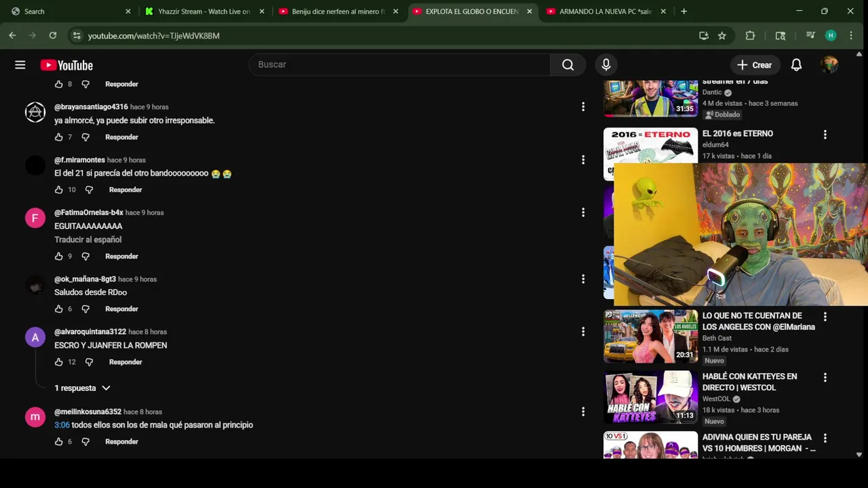The image size is (868, 488).
Task: Open more options for HABLÉ CON KATTEYES video
Action: 825,378
